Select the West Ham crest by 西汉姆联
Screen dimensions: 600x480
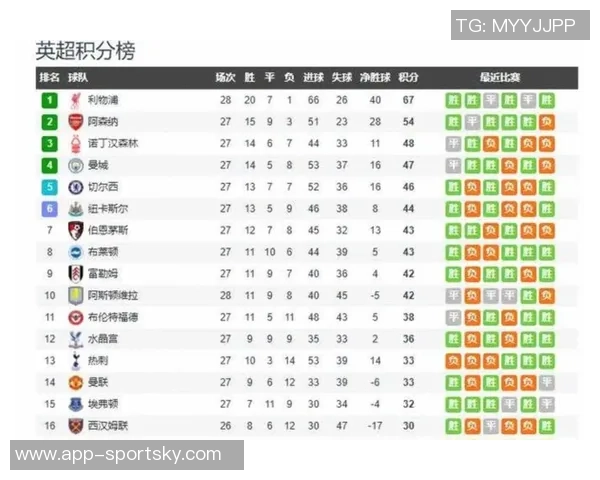(x=76, y=425)
